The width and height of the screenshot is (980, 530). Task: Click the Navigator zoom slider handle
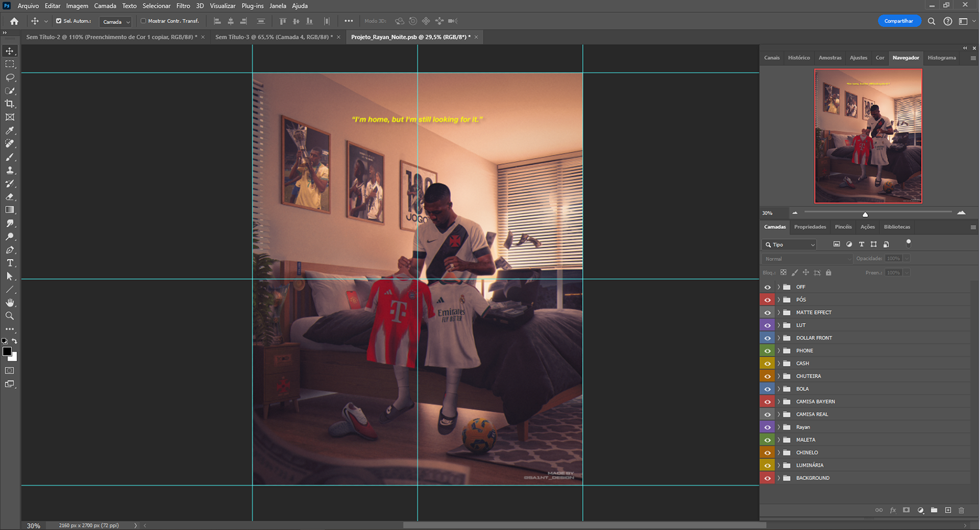point(865,214)
